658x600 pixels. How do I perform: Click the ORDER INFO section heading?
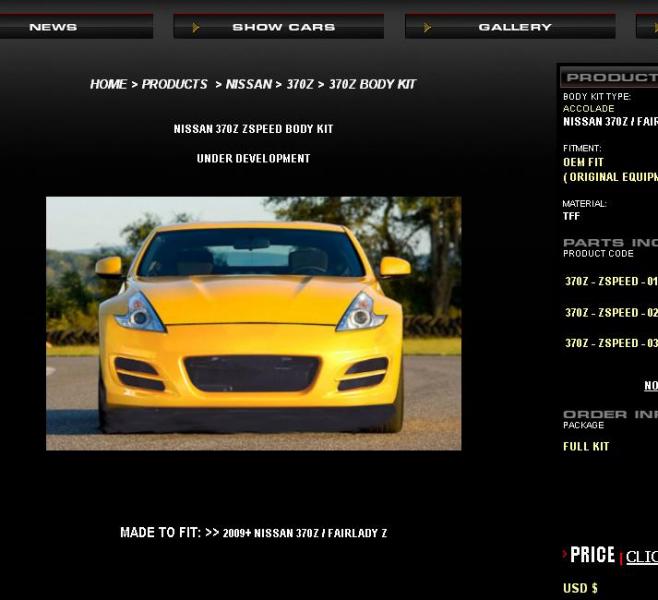(x=611, y=415)
